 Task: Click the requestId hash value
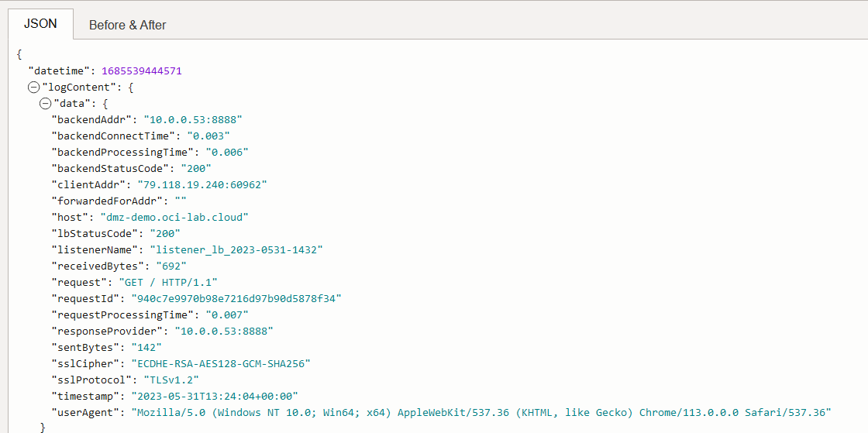pyautogui.click(x=236, y=299)
